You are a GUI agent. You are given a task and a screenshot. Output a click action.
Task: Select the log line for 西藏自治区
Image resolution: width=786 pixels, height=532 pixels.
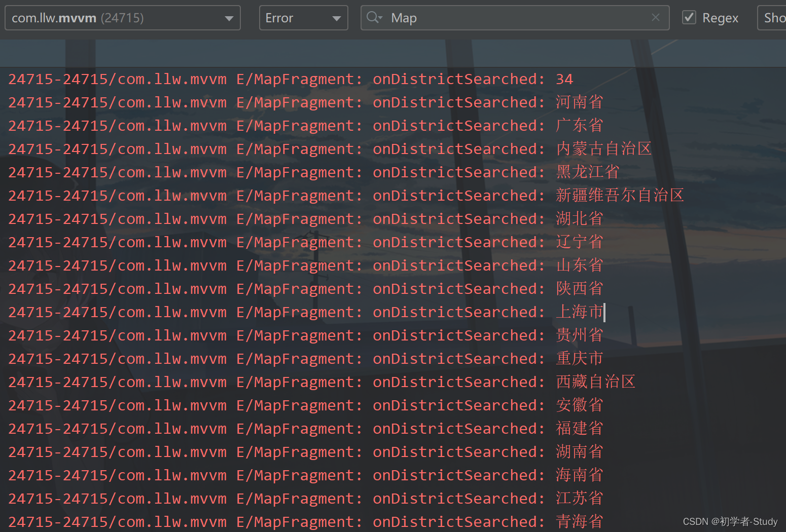[x=322, y=382]
